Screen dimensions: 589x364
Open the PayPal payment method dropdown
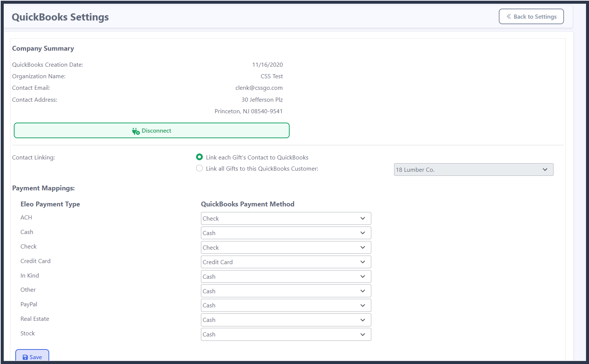286,306
